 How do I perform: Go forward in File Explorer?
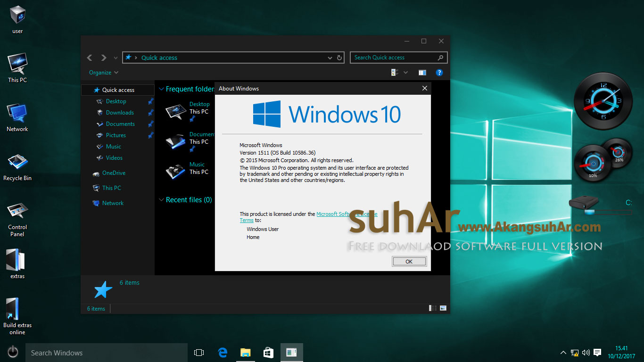click(104, 58)
